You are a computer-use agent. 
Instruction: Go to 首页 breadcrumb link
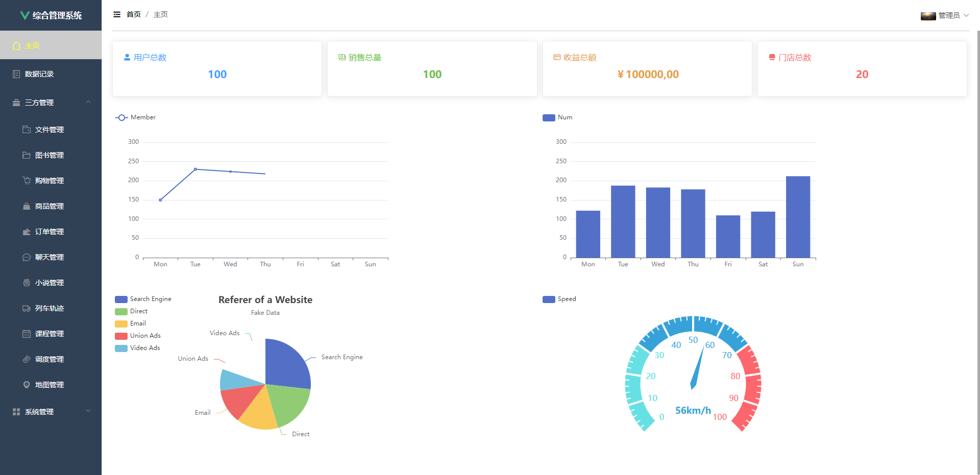134,14
